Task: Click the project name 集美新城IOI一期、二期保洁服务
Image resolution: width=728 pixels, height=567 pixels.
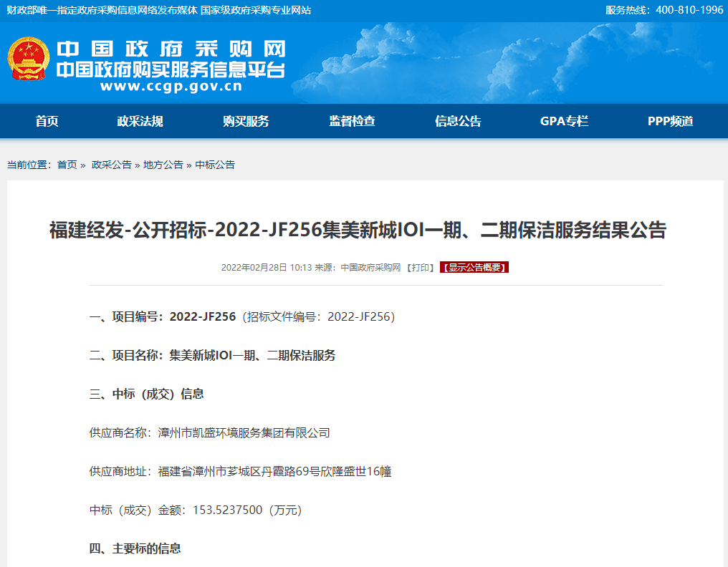Action: click(252, 355)
